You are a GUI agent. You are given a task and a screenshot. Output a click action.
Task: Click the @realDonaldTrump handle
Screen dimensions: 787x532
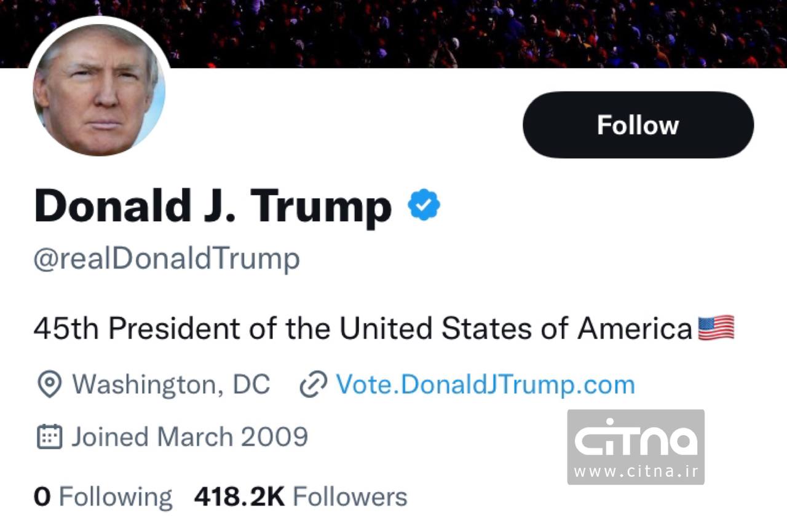click(167, 259)
